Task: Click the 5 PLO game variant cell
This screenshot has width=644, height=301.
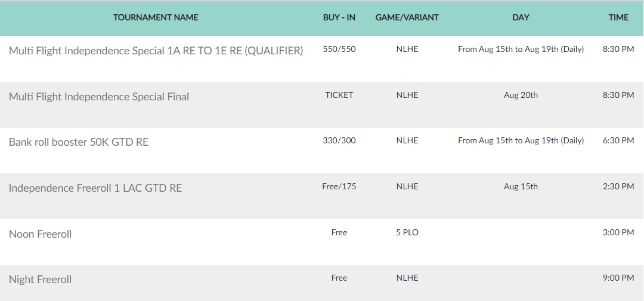Action: coord(407,233)
